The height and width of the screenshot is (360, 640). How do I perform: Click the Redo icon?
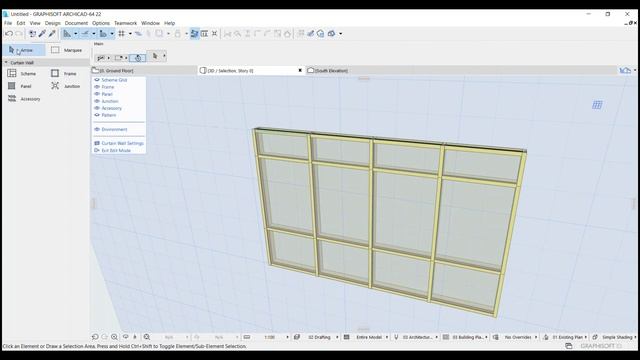tap(19, 34)
